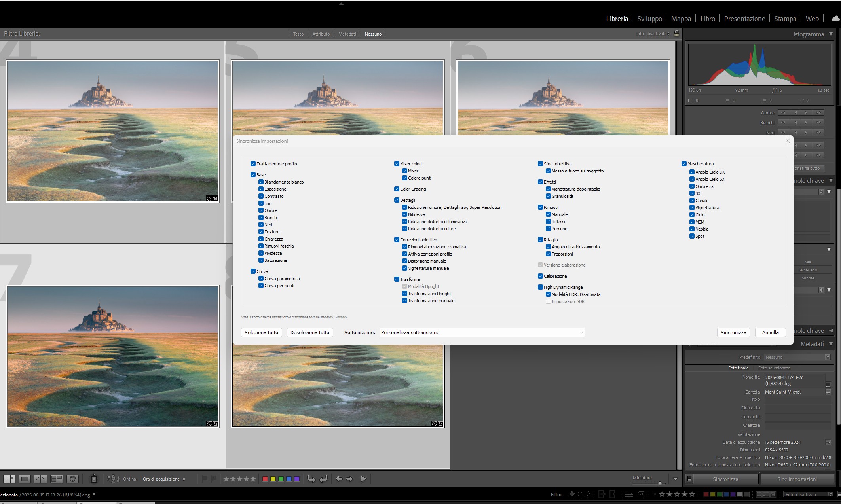Viewport: 841px width, 504px height.
Task: Flag photo as pick in toolbar
Action: 205,479
